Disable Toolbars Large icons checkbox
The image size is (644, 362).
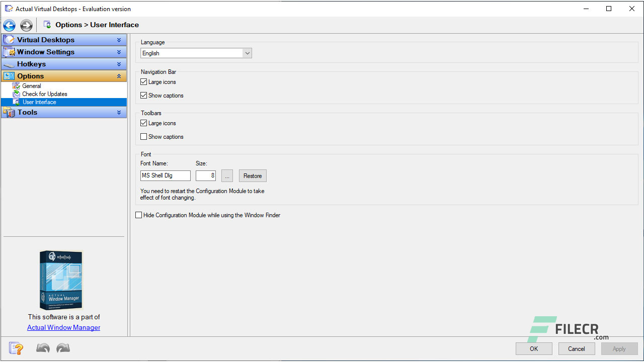(x=144, y=123)
